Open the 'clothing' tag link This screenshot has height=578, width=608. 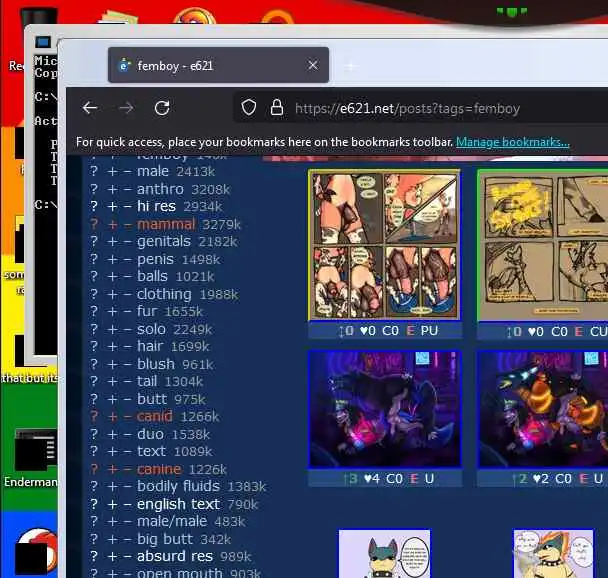(x=164, y=294)
